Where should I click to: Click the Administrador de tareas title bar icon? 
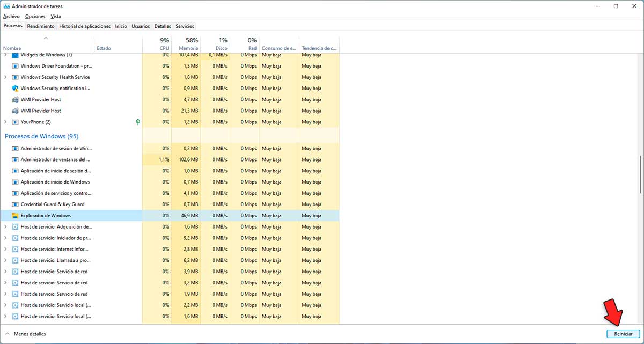pos(6,6)
